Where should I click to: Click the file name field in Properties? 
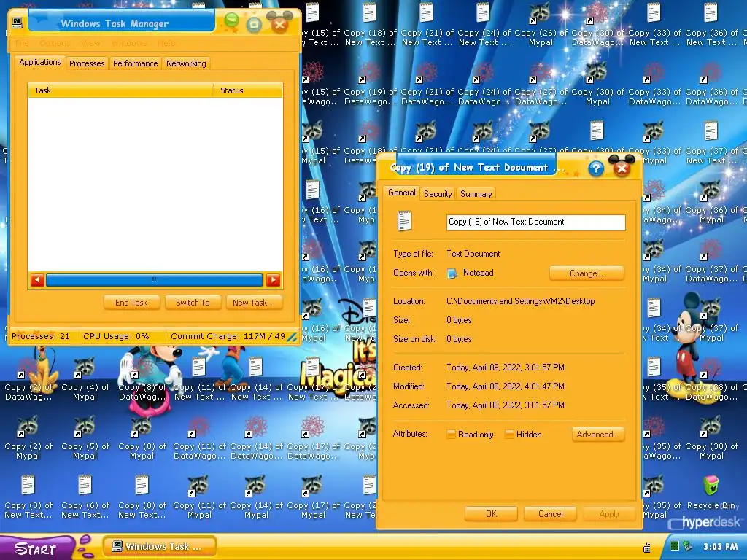(x=536, y=222)
